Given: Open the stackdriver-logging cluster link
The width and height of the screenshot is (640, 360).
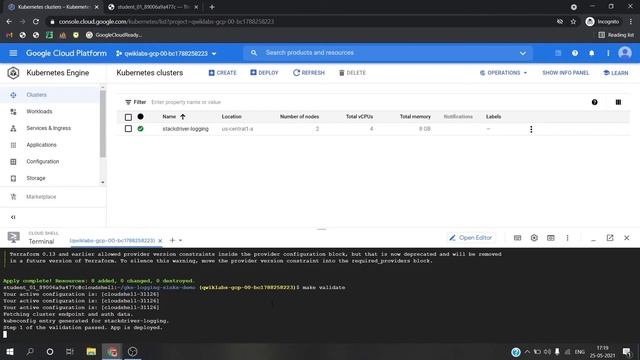Looking at the screenshot, I should click(x=185, y=129).
